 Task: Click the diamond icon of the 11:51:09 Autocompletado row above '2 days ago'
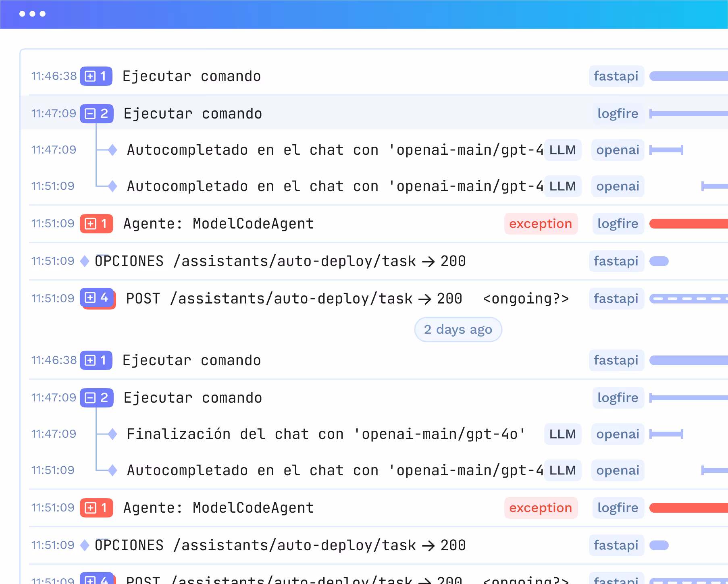tap(112, 186)
